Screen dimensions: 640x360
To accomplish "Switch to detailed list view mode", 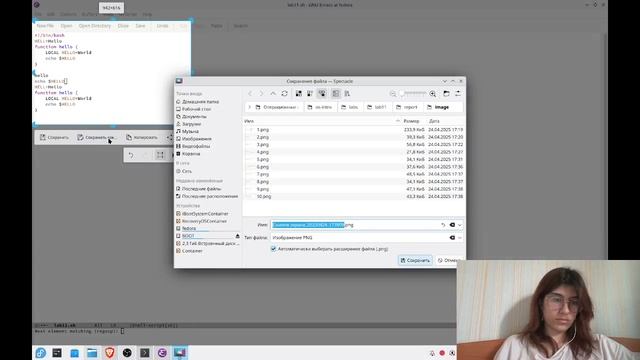I will [x=322, y=93].
